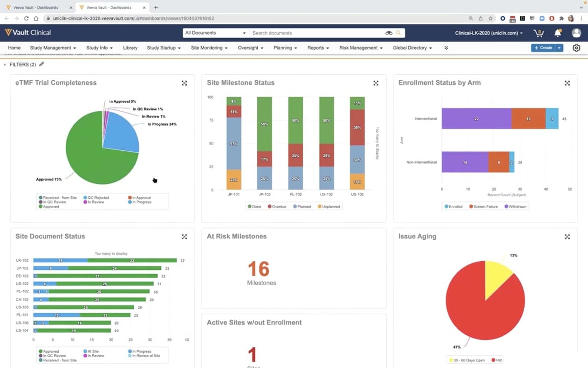Toggle the Planned legend entry
Screen dimensions: 588x368
point(302,206)
